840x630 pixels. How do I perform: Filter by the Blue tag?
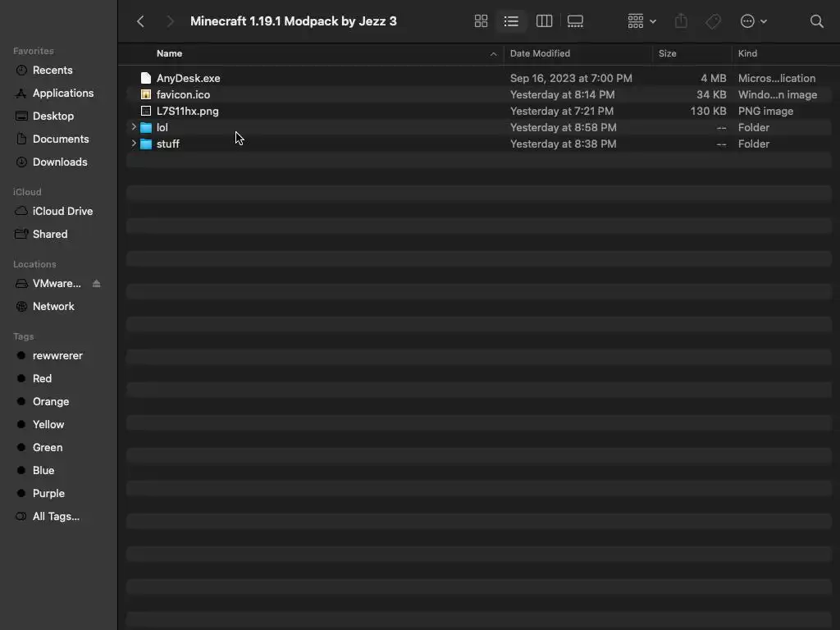[x=43, y=471]
